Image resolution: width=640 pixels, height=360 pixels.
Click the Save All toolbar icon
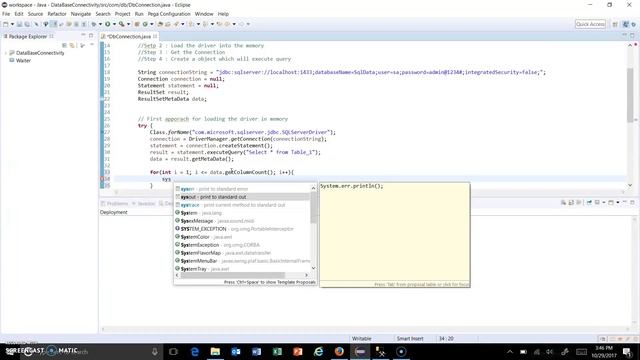(28, 24)
